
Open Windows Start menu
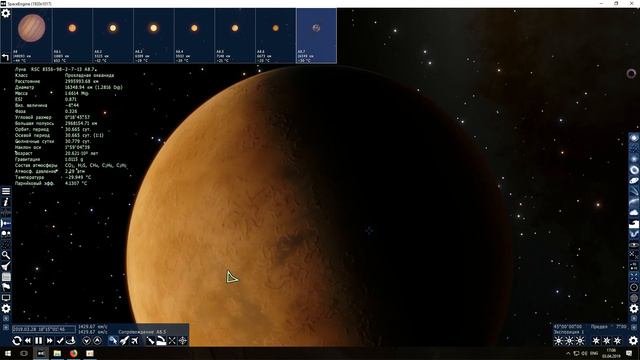click(8, 353)
